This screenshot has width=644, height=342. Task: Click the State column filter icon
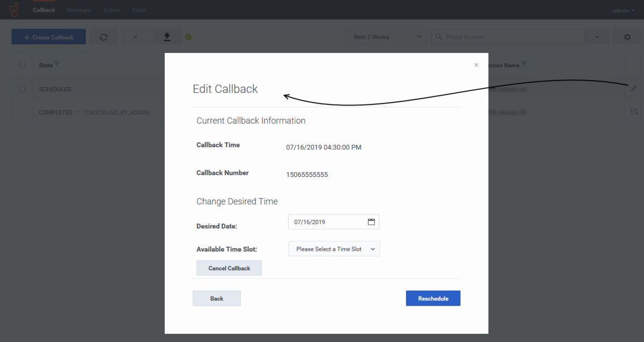(x=57, y=65)
